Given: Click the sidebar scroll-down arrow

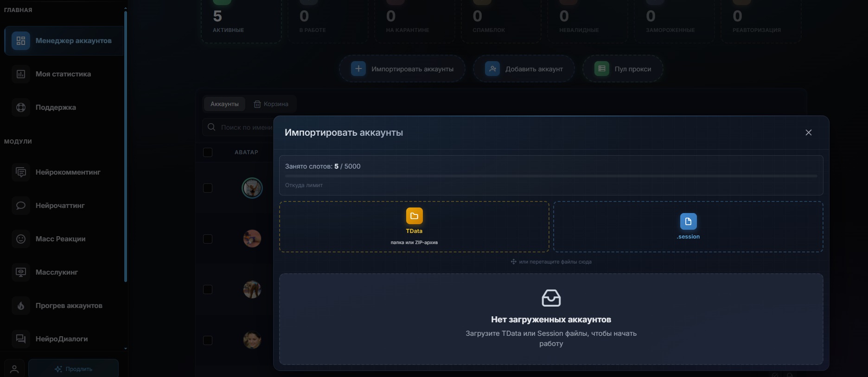Looking at the screenshot, I should (x=126, y=348).
